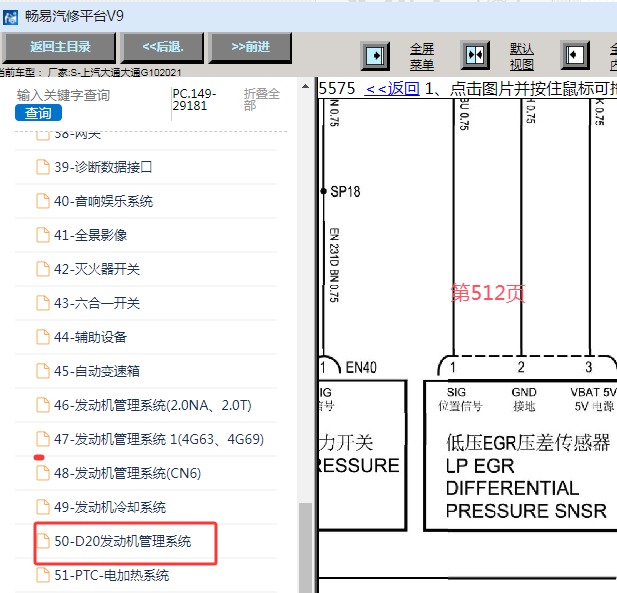
Task: Select 48-发动机管理系统(CN6)
Action: click(127, 473)
